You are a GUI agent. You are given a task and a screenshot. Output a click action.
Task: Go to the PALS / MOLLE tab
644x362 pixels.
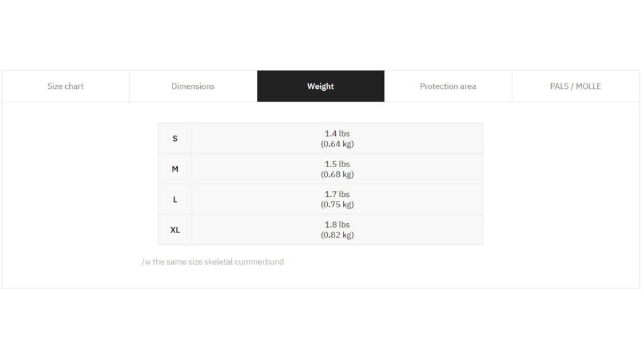click(x=576, y=86)
